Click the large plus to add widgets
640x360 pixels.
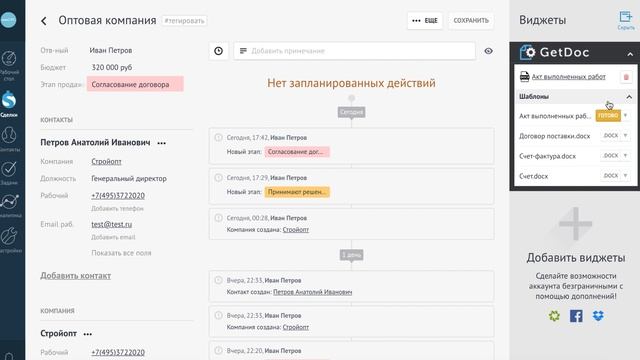point(576,224)
